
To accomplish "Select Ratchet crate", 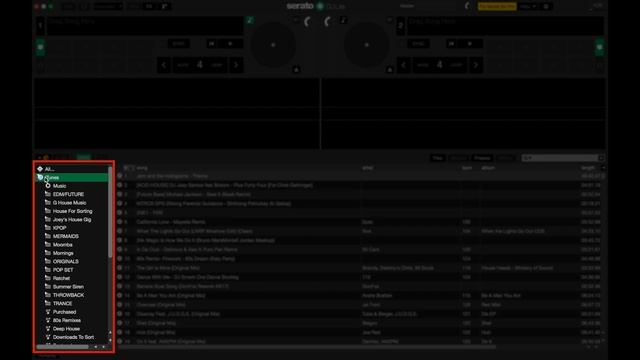I will click(61, 278).
